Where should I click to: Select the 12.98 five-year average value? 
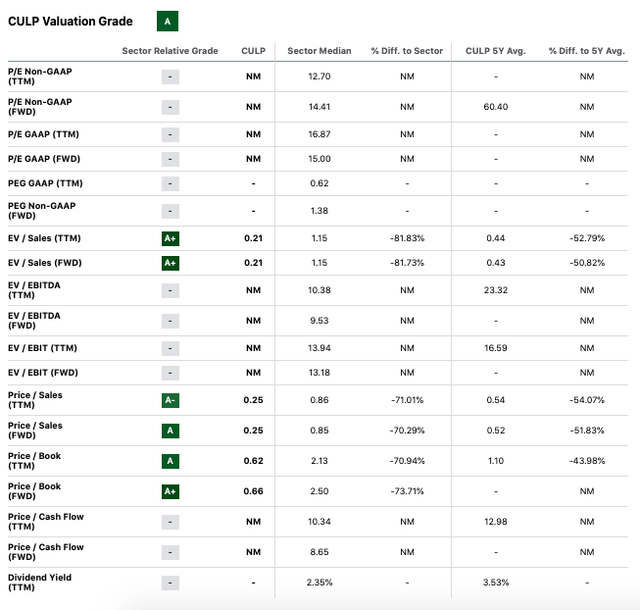click(496, 521)
